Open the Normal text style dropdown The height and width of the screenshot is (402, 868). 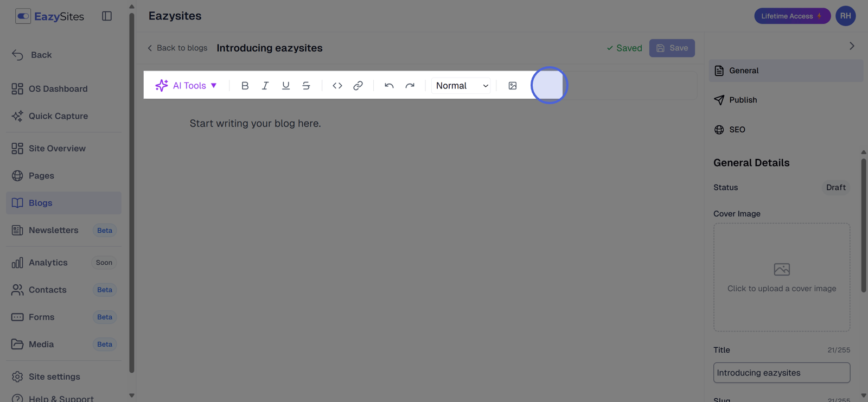tap(462, 85)
